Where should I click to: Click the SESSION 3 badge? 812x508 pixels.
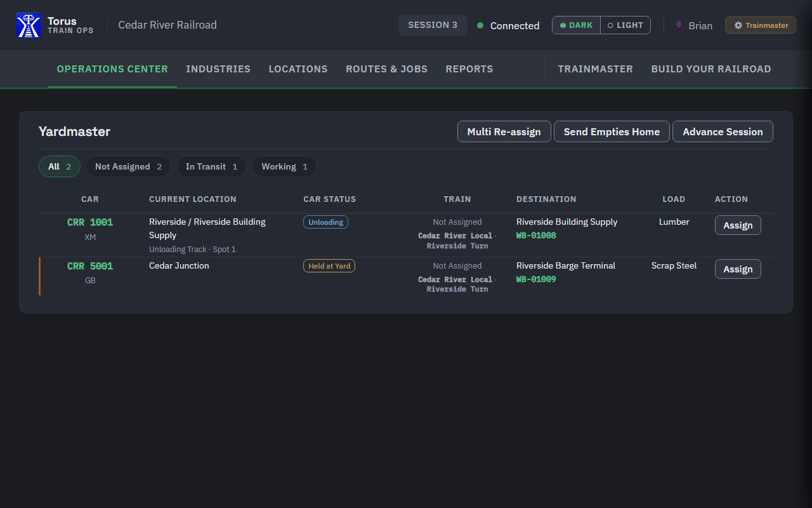click(433, 25)
